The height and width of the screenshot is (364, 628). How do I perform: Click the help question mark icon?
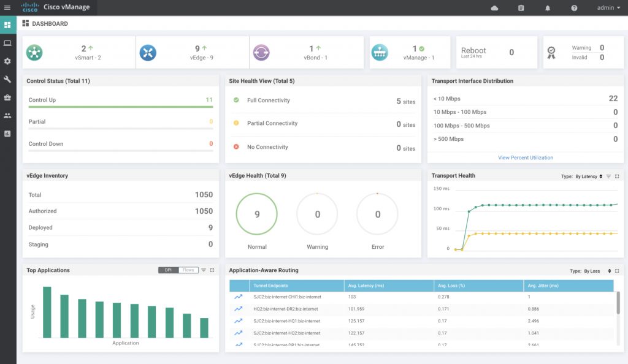(574, 8)
